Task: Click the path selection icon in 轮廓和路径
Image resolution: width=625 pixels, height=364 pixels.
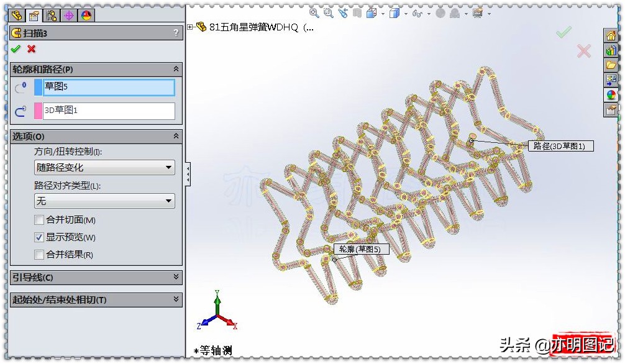Action: (x=21, y=111)
